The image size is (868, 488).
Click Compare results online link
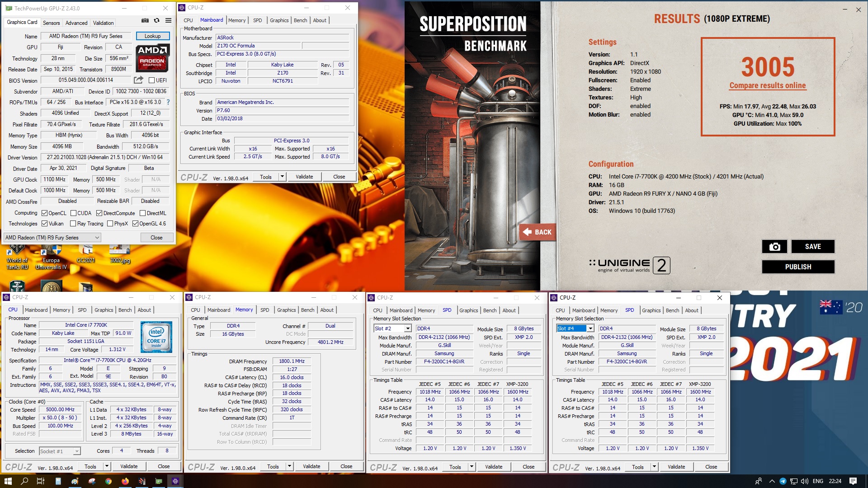tap(768, 85)
